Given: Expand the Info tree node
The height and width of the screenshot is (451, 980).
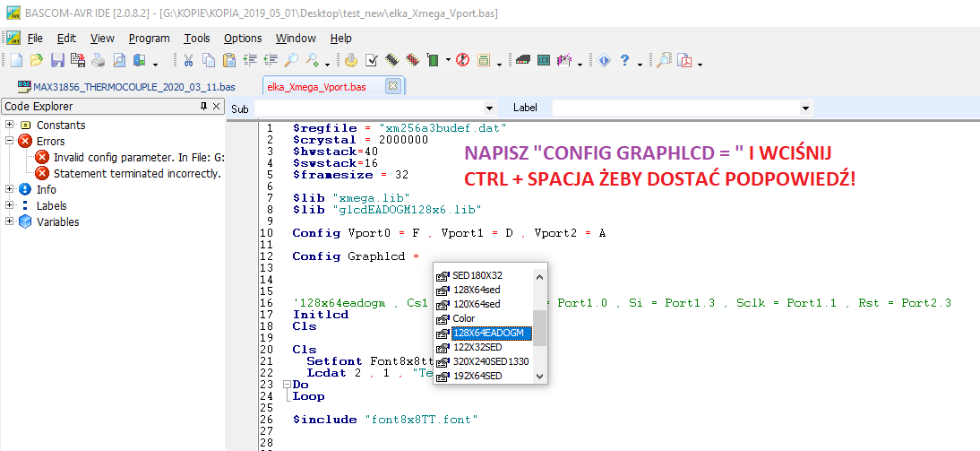Looking at the screenshot, I should [x=9, y=189].
